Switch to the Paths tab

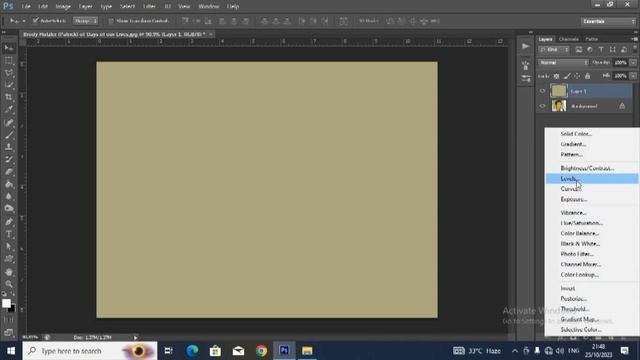coord(591,39)
